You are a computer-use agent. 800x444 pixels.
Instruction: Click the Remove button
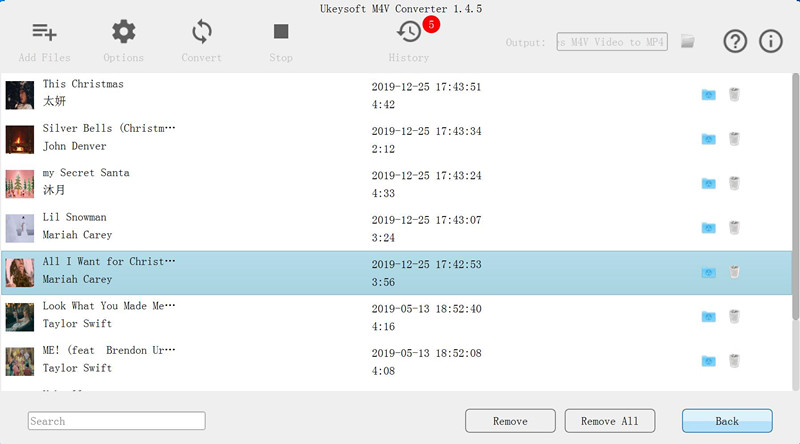[x=510, y=421]
